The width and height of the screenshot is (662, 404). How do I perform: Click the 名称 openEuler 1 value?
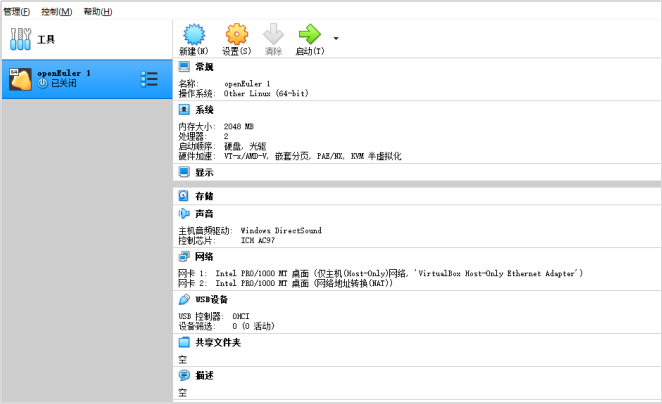tap(247, 84)
